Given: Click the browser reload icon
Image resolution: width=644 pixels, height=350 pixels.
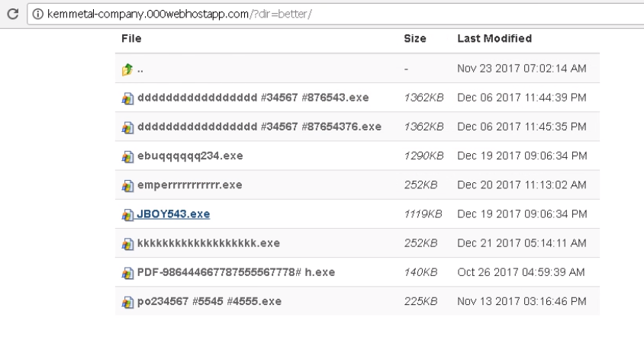Looking at the screenshot, I should (8, 8).
